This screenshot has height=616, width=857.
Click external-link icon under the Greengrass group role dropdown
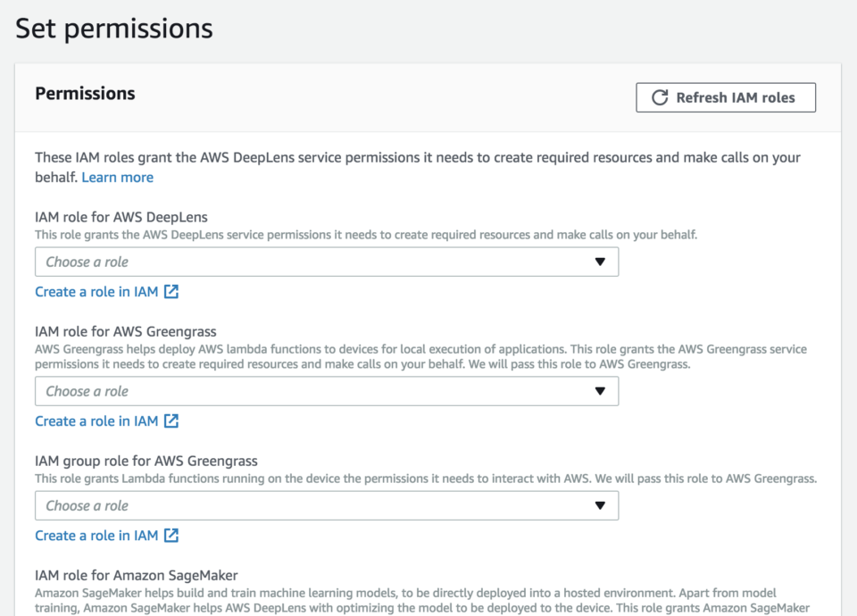pos(171,535)
